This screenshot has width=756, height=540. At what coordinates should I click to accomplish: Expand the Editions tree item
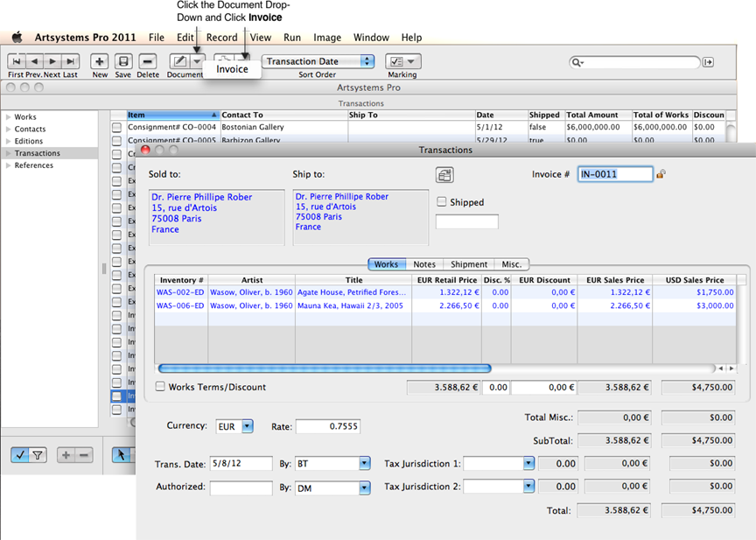[8, 141]
